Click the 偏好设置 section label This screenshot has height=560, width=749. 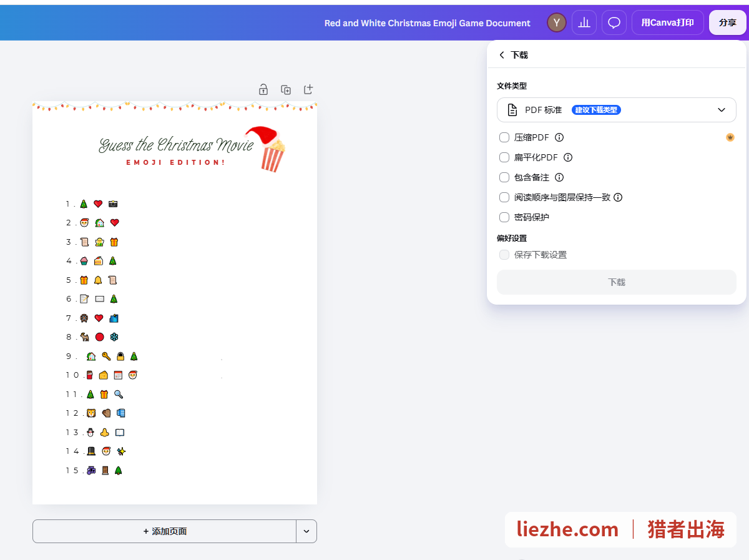pyautogui.click(x=512, y=238)
